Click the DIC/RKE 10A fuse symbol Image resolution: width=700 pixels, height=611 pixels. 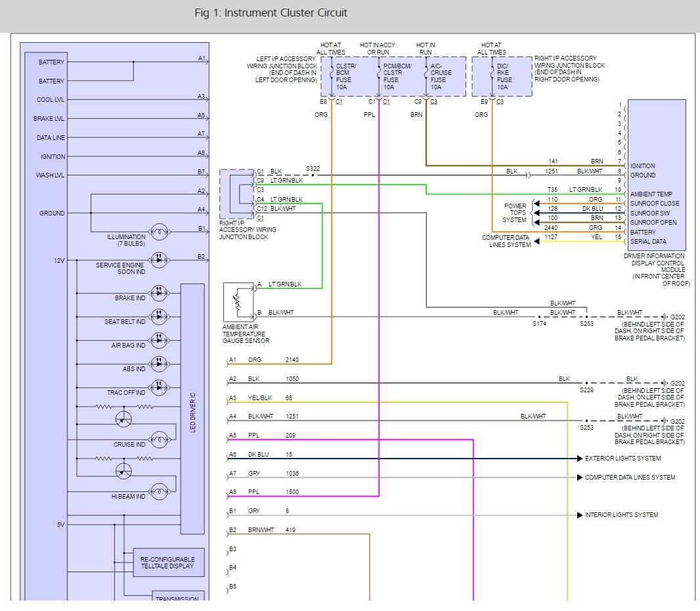pyautogui.click(x=492, y=74)
